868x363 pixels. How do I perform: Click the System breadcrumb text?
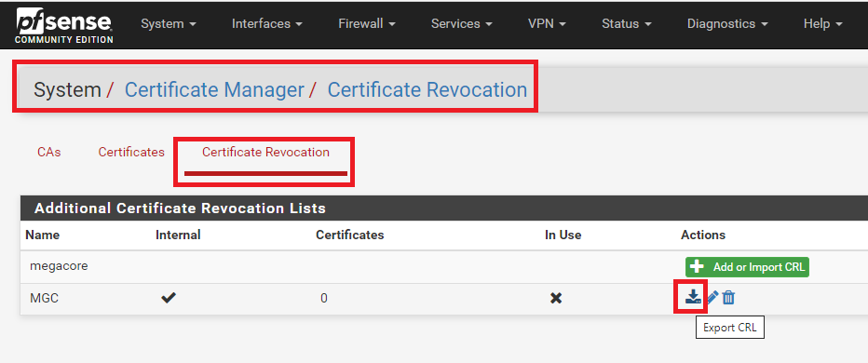[68, 89]
